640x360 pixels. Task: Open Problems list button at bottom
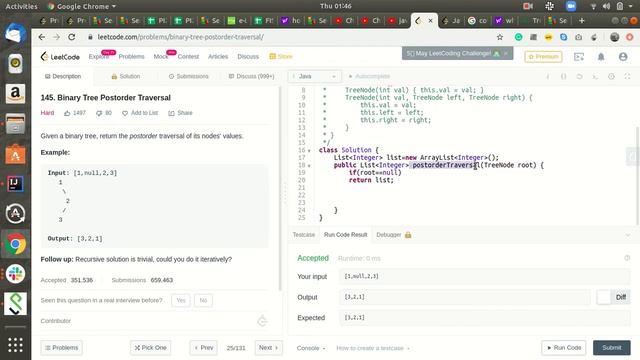coord(62,348)
